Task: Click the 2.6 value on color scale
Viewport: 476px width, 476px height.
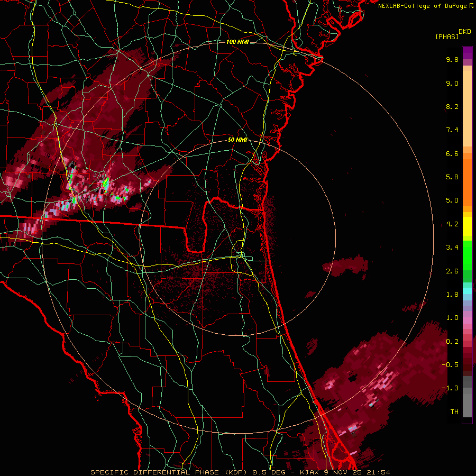Action: click(x=452, y=271)
